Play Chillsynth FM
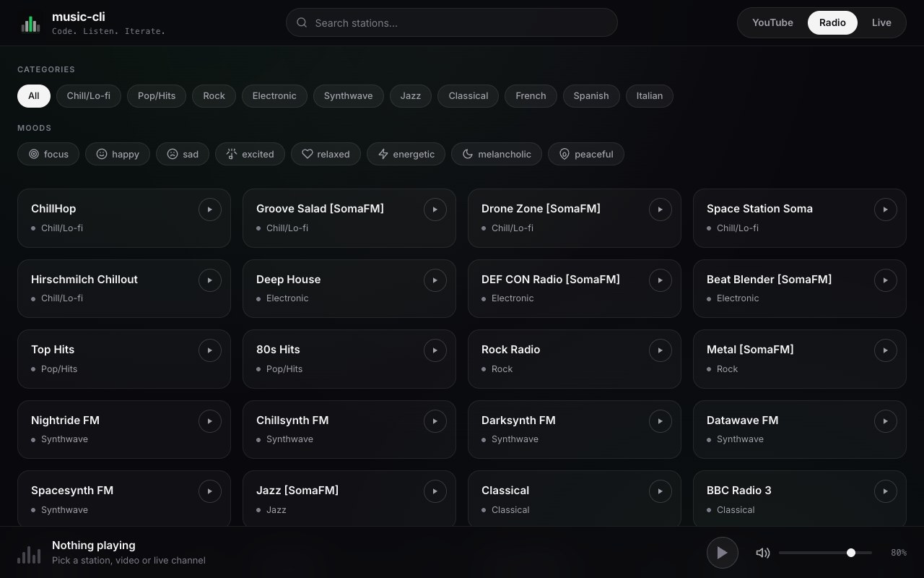This screenshot has height=578, width=924. coord(435,421)
